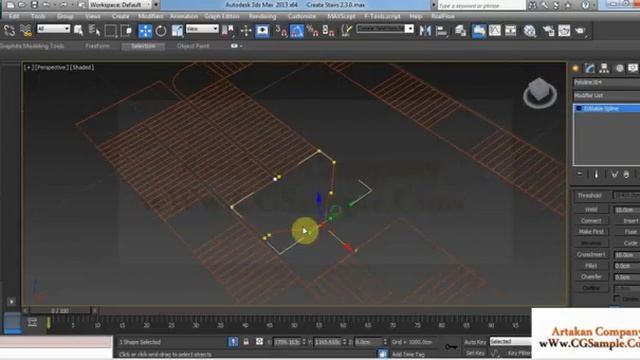
Task: Open the selection filter dropdown showing All
Action: [x=53, y=29]
